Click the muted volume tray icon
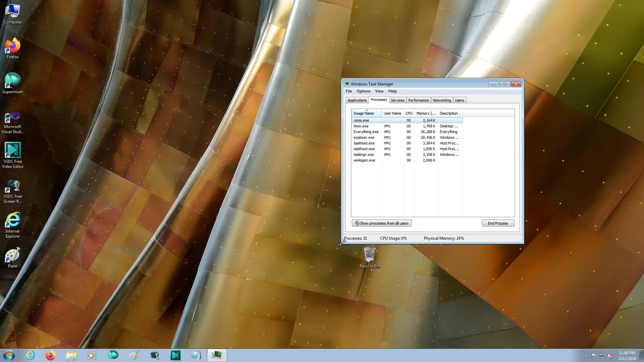Image resolution: width=644 pixels, height=362 pixels. (610, 356)
